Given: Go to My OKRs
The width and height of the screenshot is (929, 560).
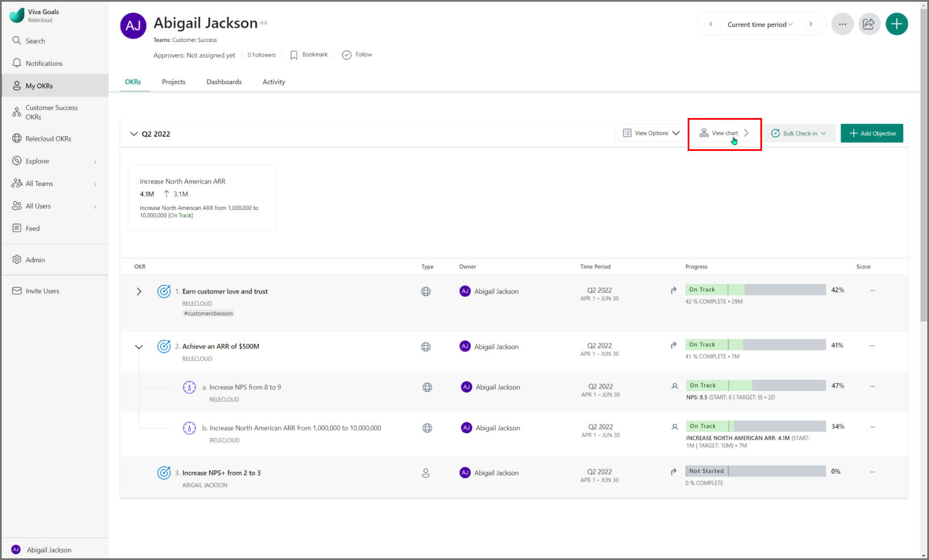Looking at the screenshot, I should (55, 86).
